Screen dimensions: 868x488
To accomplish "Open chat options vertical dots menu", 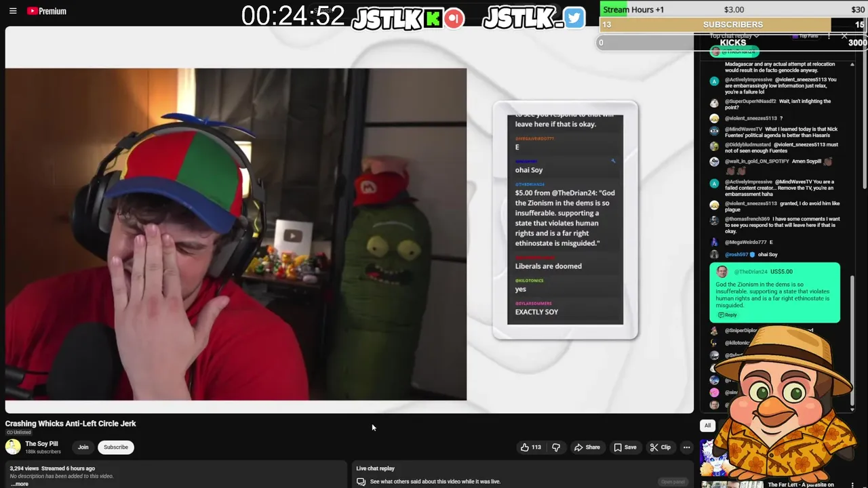I will pyautogui.click(x=829, y=36).
